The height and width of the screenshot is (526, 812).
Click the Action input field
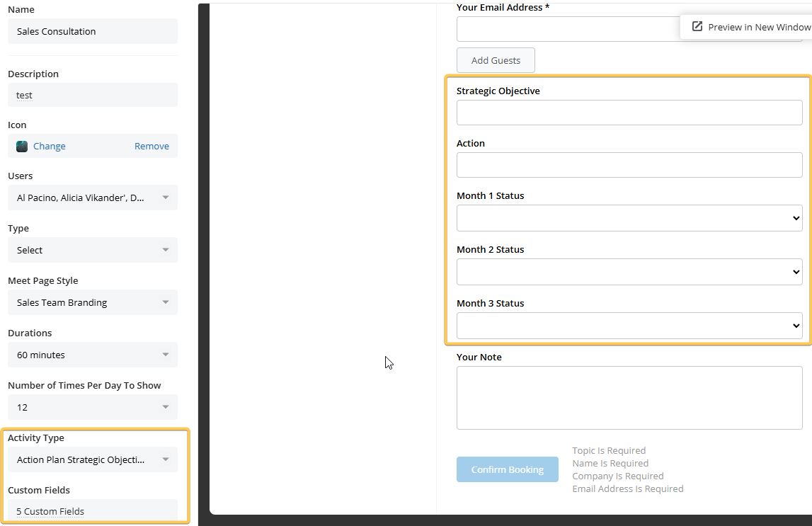point(629,165)
